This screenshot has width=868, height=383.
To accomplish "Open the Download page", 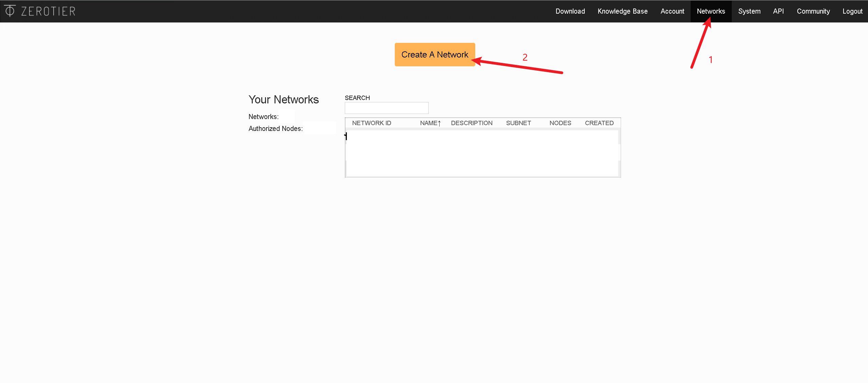I will point(570,11).
